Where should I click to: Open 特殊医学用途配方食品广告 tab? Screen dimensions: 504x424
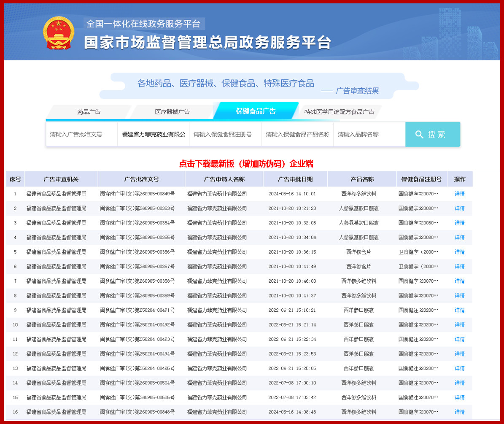tap(339, 112)
